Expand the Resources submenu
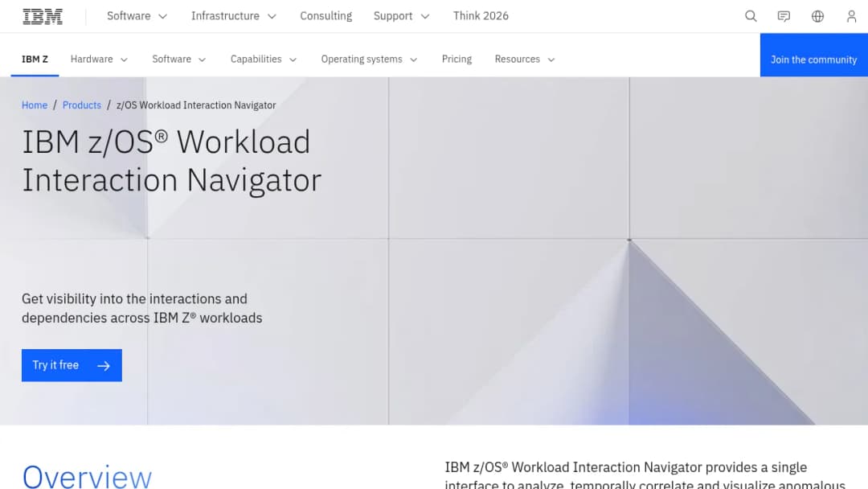The image size is (868, 489). pyautogui.click(x=525, y=60)
